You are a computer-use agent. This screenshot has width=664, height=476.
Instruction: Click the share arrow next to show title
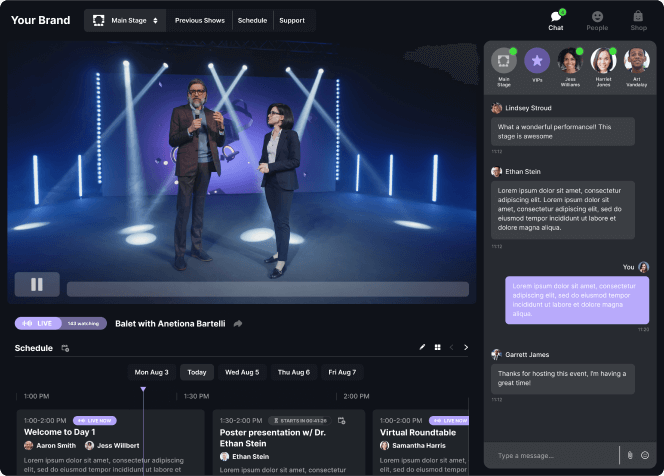coord(238,324)
